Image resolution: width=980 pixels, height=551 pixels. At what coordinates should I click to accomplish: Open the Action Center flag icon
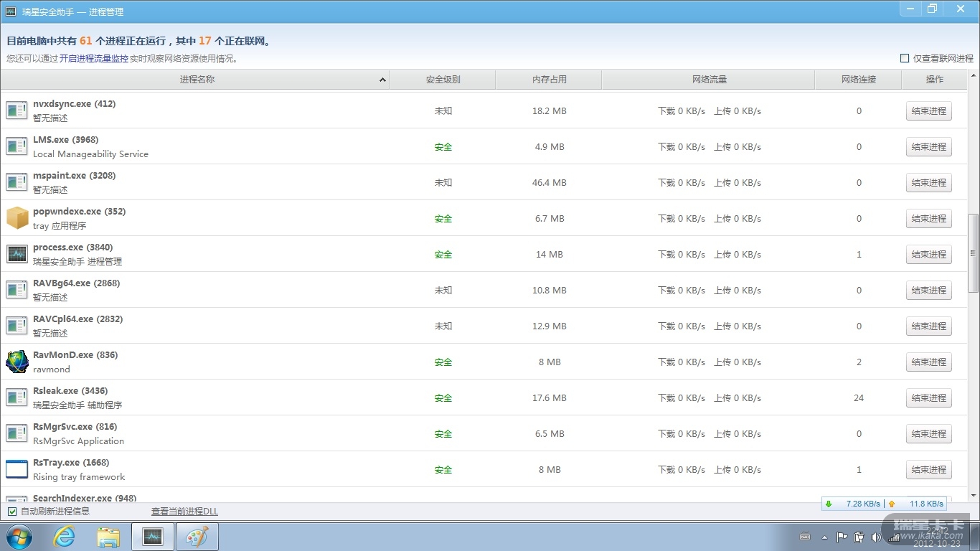pyautogui.click(x=842, y=537)
